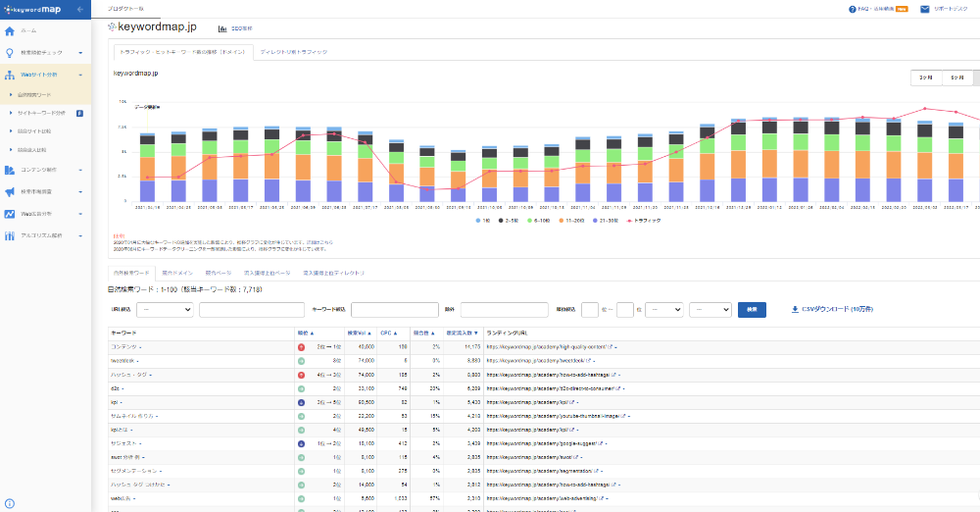Click the アルゴリズム解析 sliders icon
Screen dimensions: 980x512
tap(9, 235)
